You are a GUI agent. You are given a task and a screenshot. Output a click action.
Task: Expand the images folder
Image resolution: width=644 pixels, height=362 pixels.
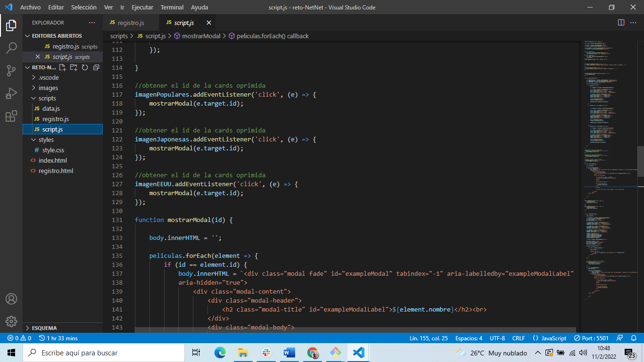pyautogui.click(x=63, y=88)
